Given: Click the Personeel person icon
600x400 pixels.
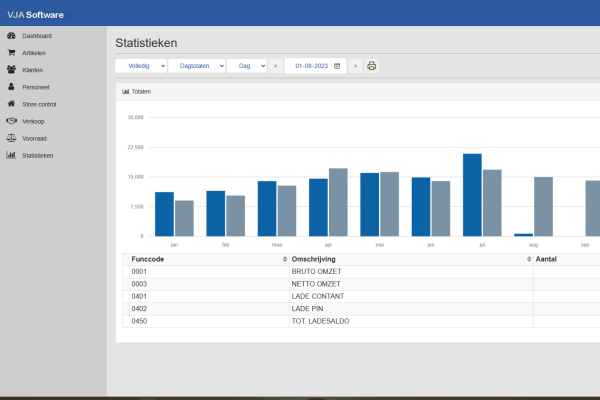Looking at the screenshot, I should pyautogui.click(x=11, y=87).
